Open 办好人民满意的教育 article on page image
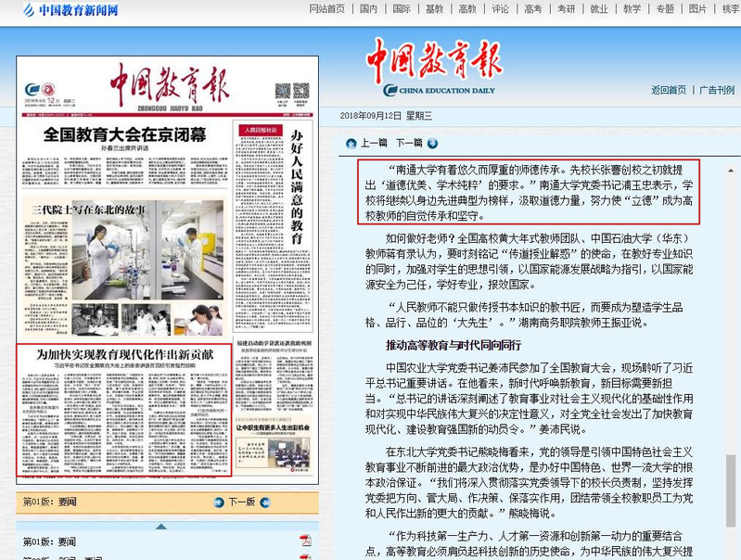 tap(296, 186)
